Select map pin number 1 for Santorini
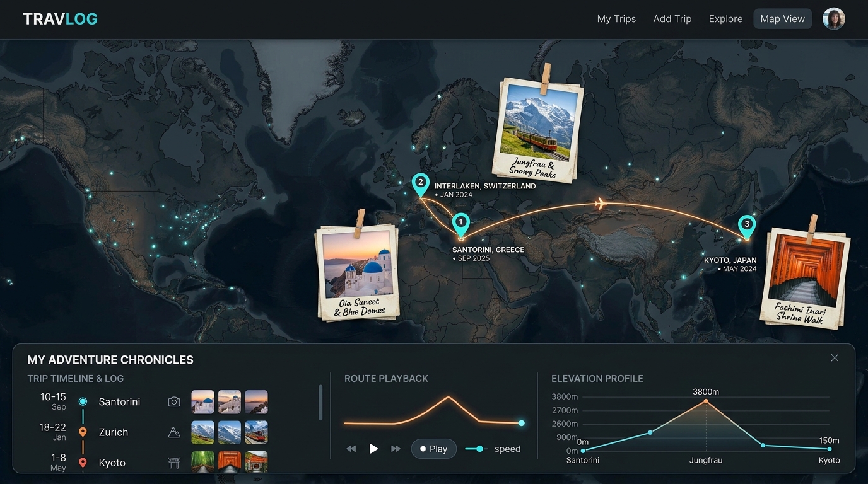 pos(460,225)
